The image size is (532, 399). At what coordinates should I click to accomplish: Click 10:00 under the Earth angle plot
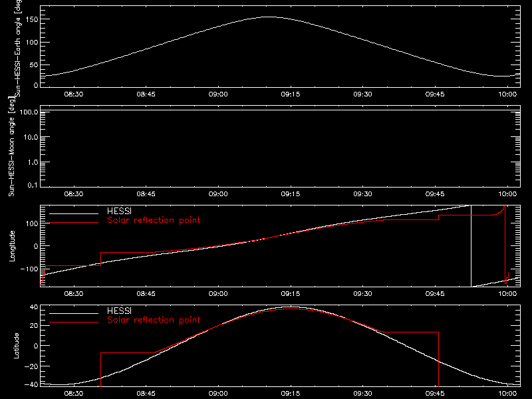pos(507,94)
